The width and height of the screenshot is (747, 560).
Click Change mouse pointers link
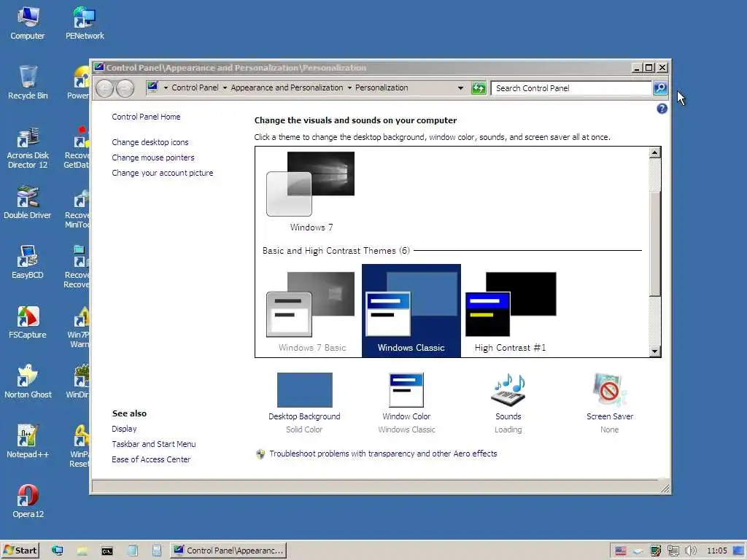pyautogui.click(x=153, y=157)
